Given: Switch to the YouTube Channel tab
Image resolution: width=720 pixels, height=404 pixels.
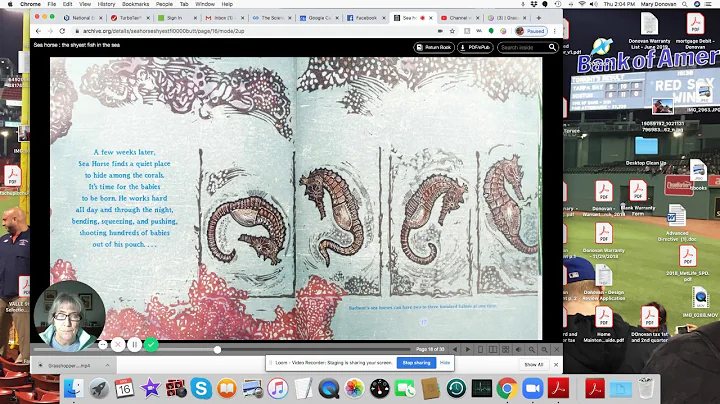Looking at the screenshot, I should pyautogui.click(x=459, y=18).
